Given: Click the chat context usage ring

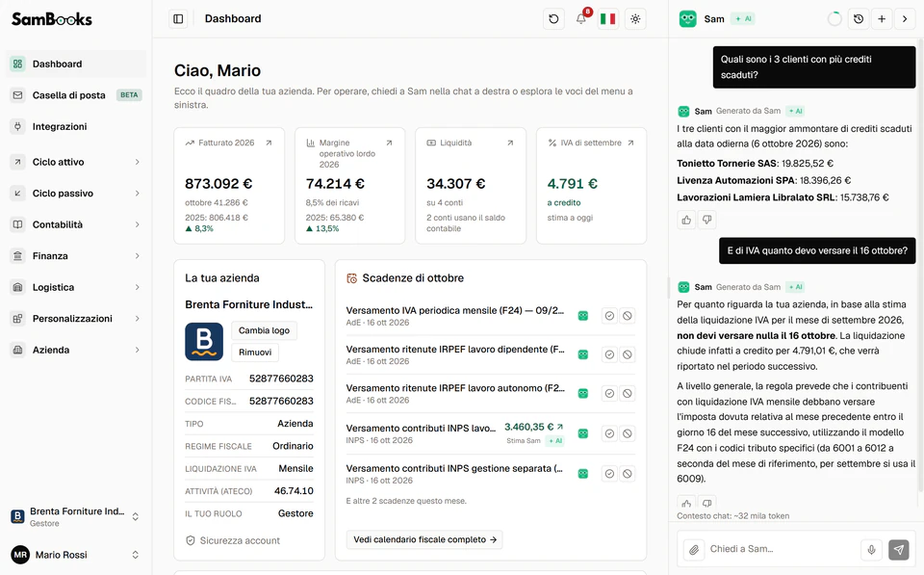Looking at the screenshot, I should click(834, 19).
